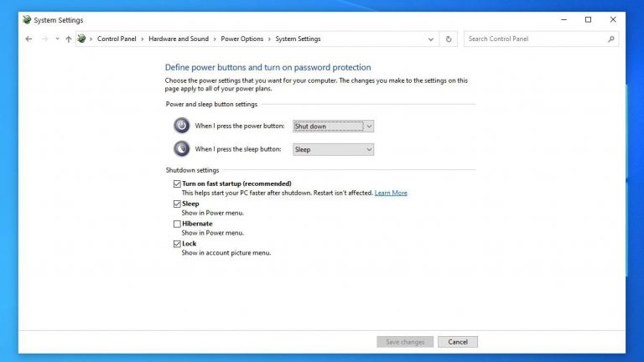644x362 pixels.
Task: Click 'Power and sleep button settings' label
Action: coord(211,104)
